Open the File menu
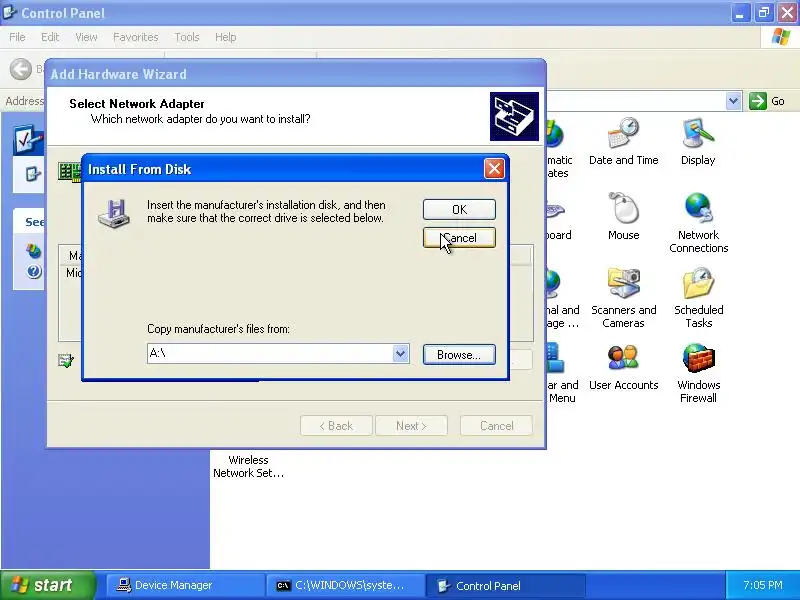The height and width of the screenshot is (600, 800). 17,37
